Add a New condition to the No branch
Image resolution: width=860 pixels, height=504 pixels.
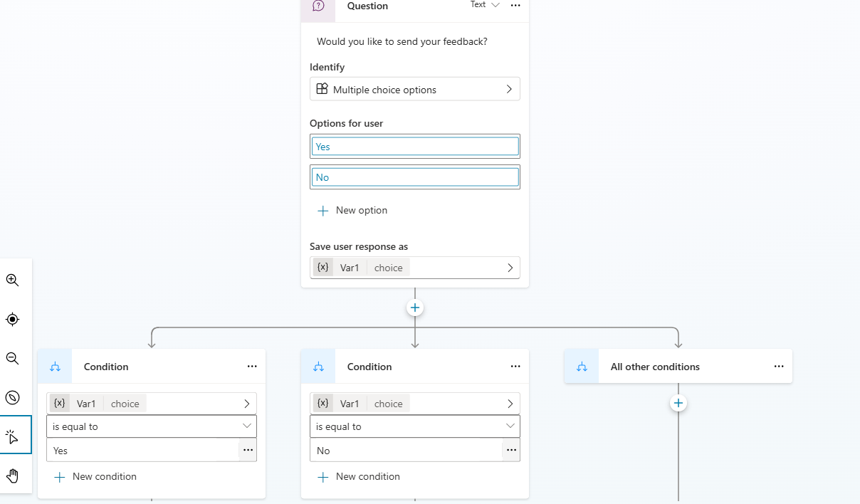[x=358, y=477]
